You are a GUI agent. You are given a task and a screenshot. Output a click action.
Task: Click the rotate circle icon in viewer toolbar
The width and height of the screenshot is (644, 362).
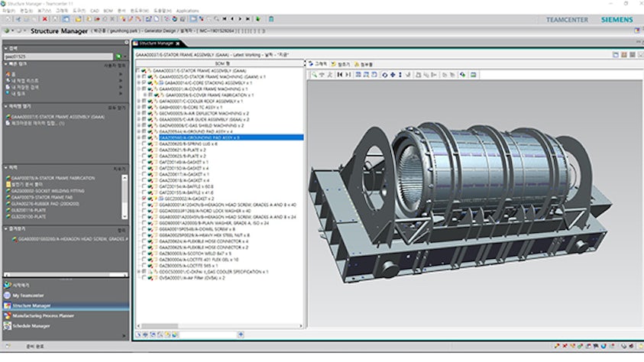point(384,75)
